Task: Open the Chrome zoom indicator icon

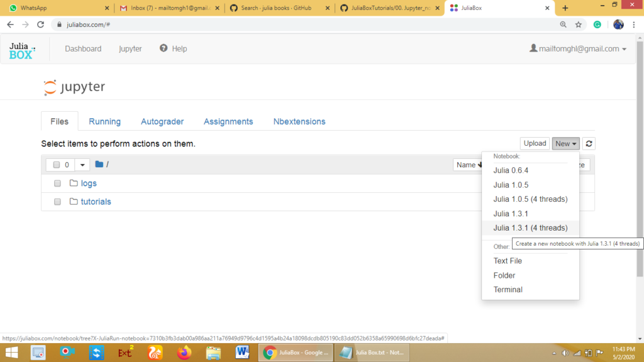Action: [x=563, y=25]
